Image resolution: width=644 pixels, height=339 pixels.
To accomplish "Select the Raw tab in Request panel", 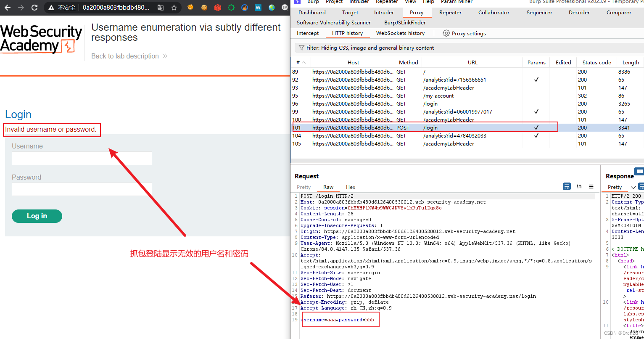I will 328,187.
